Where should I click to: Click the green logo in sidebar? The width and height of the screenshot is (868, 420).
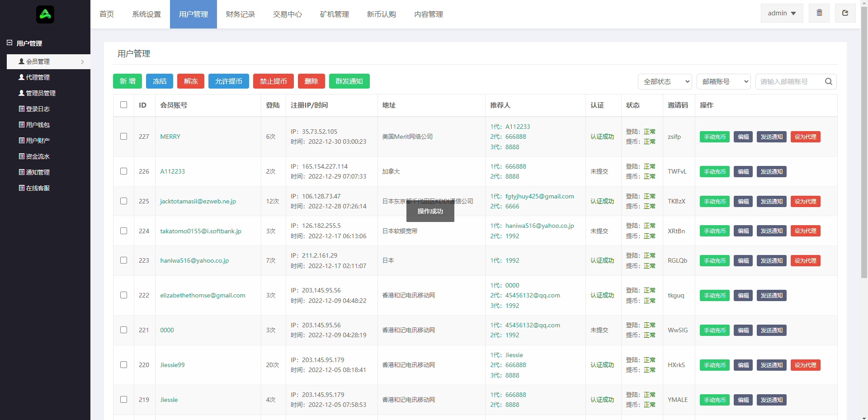click(x=45, y=14)
